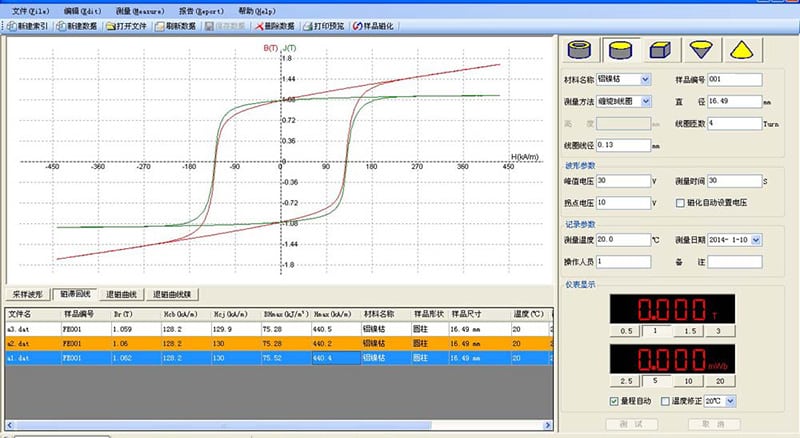Image resolution: width=800 pixels, height=438 pixels.
Task: Click the 温度(℃) column header
Action: (530, 314)
